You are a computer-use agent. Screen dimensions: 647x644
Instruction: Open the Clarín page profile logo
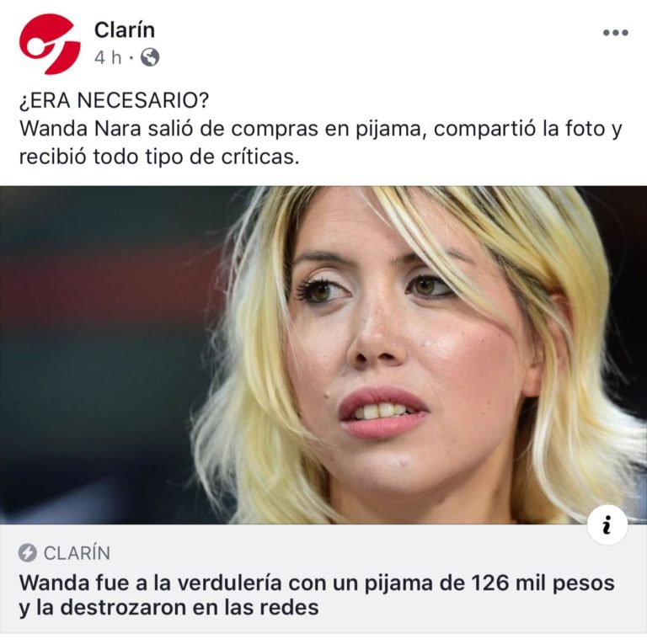(x=50, y=44)
